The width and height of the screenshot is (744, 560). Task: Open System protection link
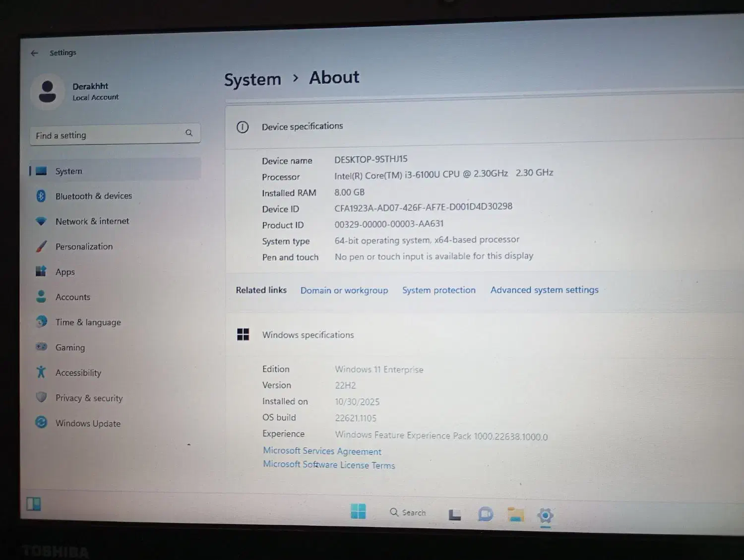[438, 290]
